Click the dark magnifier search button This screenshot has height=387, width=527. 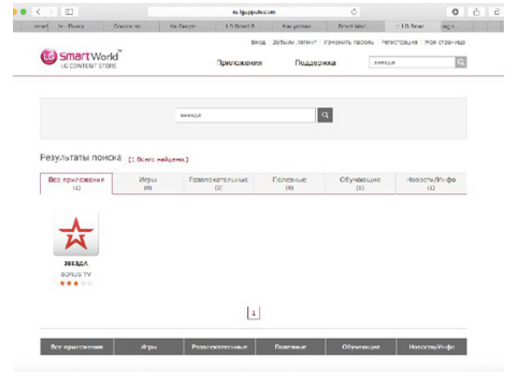pyautogui.click(x=325, y=115)
